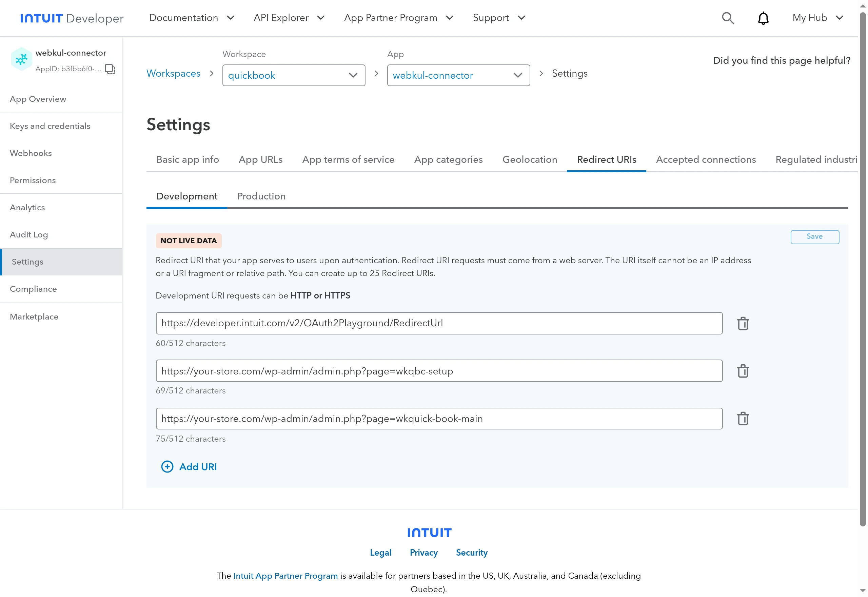This screenshot has height=597, width=868.
Task: Click the page vertical scrollbar
Action: pyautogui.click(x=862, y=269)
